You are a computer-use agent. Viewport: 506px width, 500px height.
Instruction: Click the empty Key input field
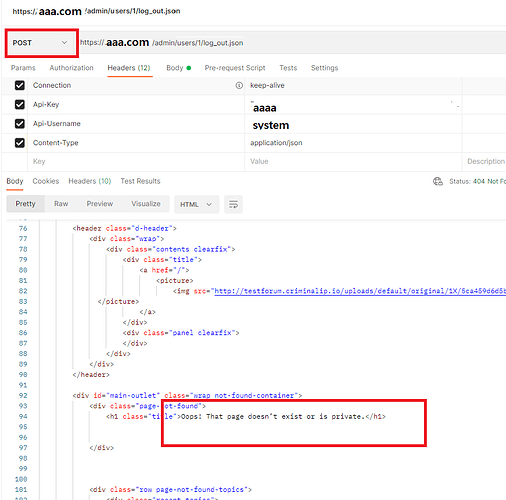[136, 162]
